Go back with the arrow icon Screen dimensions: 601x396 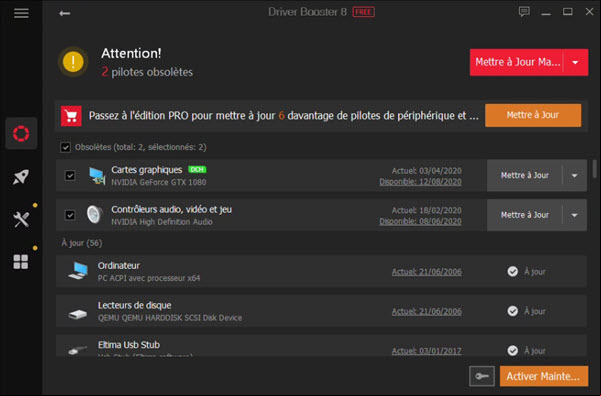tap(64, 13)
